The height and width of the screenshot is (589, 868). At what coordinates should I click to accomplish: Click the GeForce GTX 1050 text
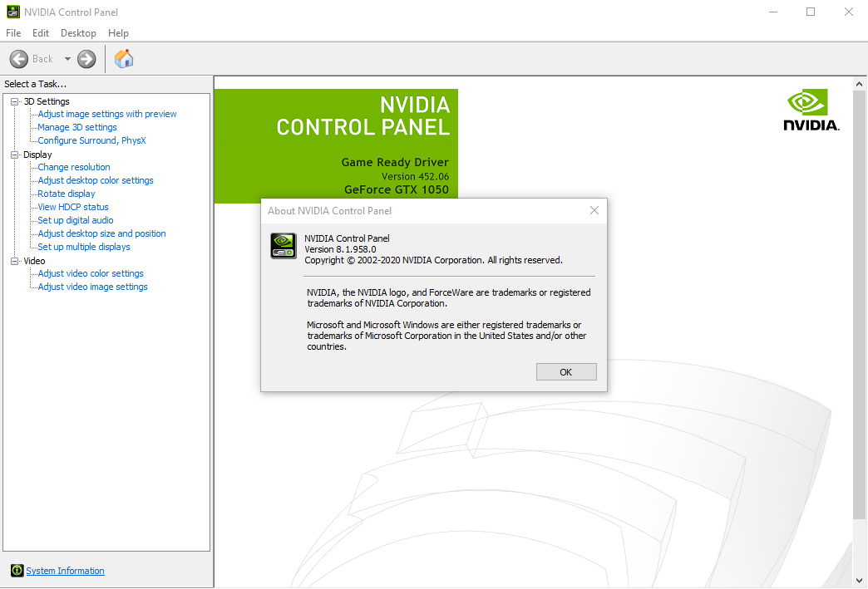click(x=397, y=189)
